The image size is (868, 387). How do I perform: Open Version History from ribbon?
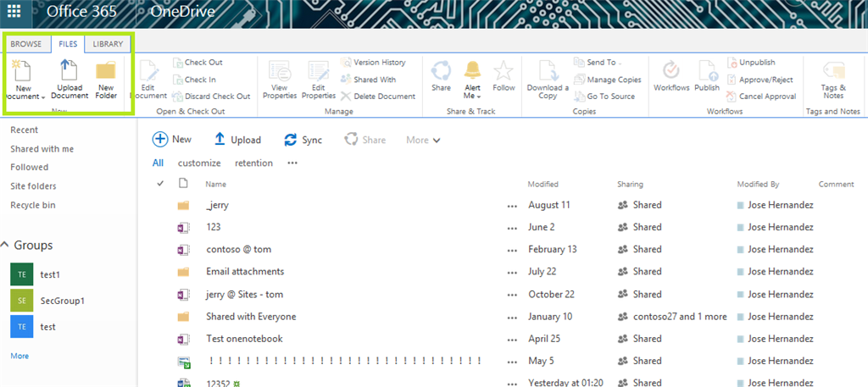pos(373,63)
